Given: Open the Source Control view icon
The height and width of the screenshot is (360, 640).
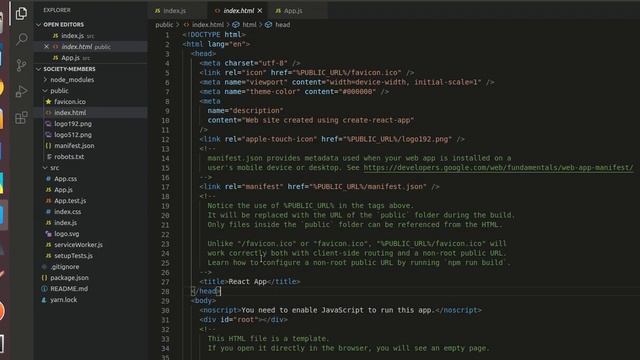Looking at the screenshot, I should [21, 65].
